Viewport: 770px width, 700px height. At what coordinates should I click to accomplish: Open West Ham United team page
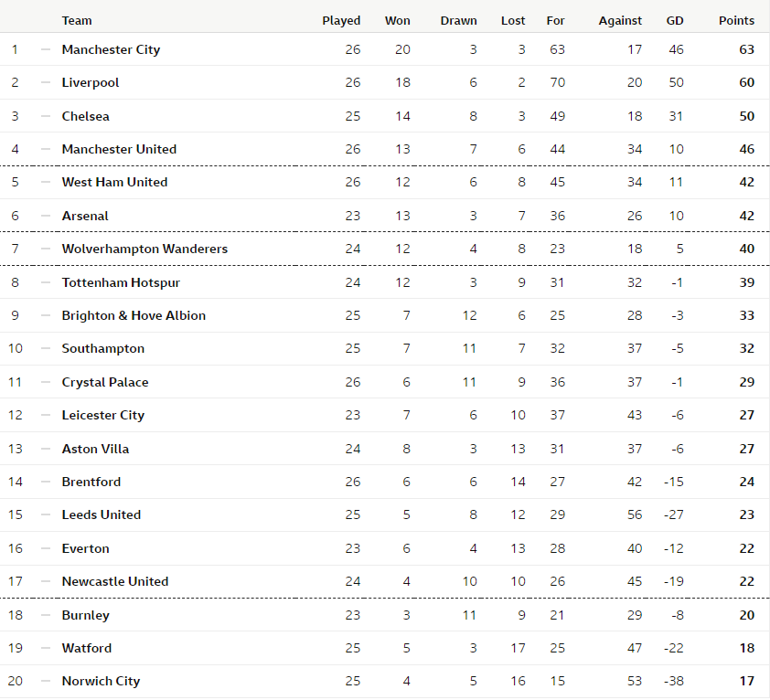point(114,182)
